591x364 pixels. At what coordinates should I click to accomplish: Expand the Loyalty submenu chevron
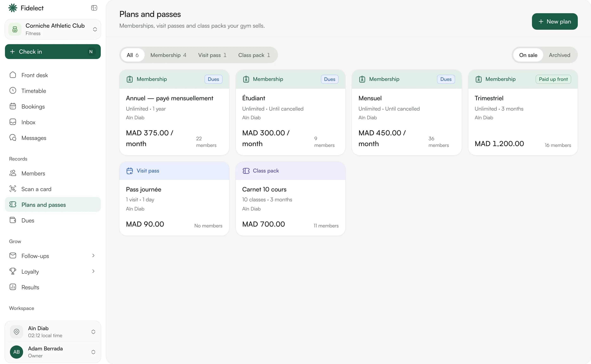(93, 271)
